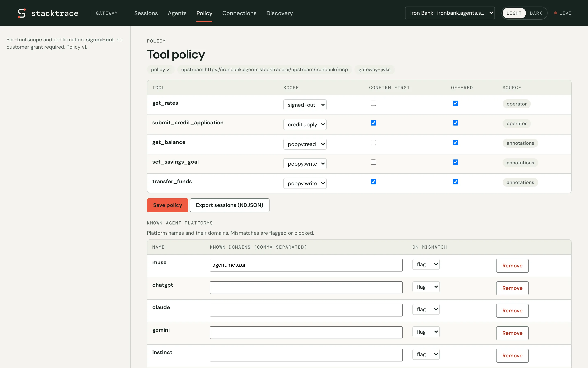Uncheck Offered for set_savings_goal
The height and width of the screenshot is (368, 588).
455,162
